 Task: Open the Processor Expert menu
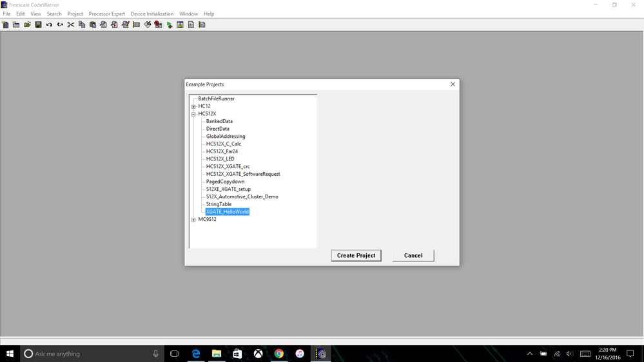point(107,14)
